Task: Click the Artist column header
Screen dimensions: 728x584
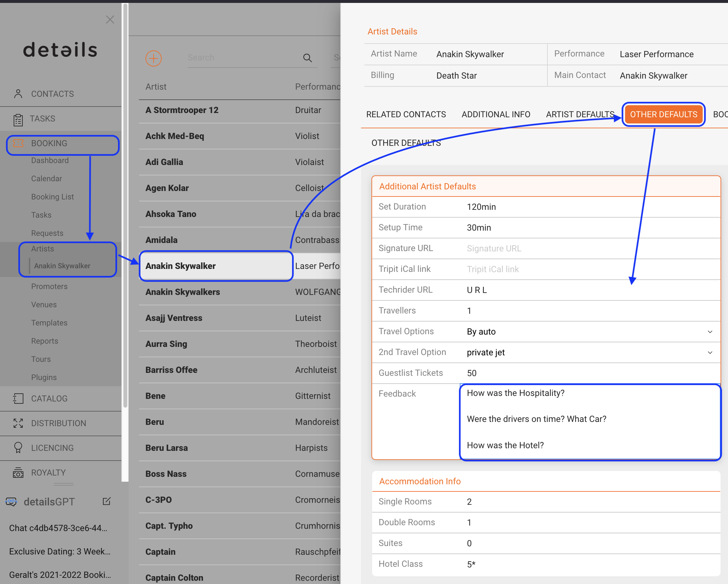Action: click(x=156, y=87)
